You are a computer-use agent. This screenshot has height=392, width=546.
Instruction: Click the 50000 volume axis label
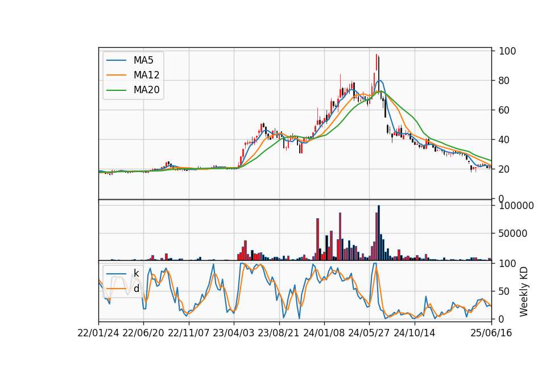click(513, 233)
